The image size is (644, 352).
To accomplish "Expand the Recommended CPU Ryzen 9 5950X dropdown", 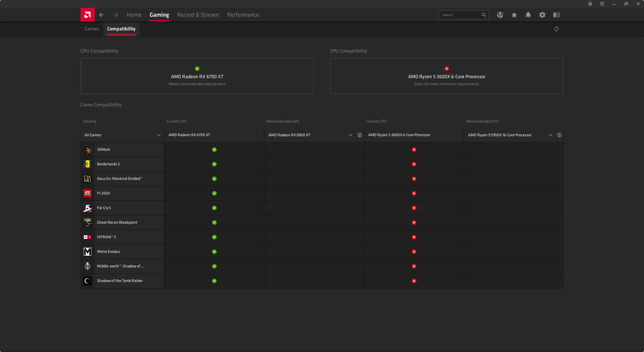I will pyautogui.click(x=550, y=135).
